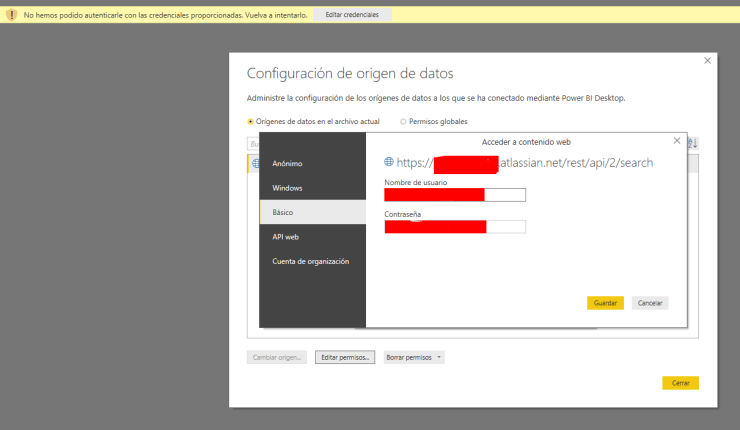Click the sort icon next to search box
Image resolution: width=740 pixels, height=430 pixels.
click(x=693, y=144)
